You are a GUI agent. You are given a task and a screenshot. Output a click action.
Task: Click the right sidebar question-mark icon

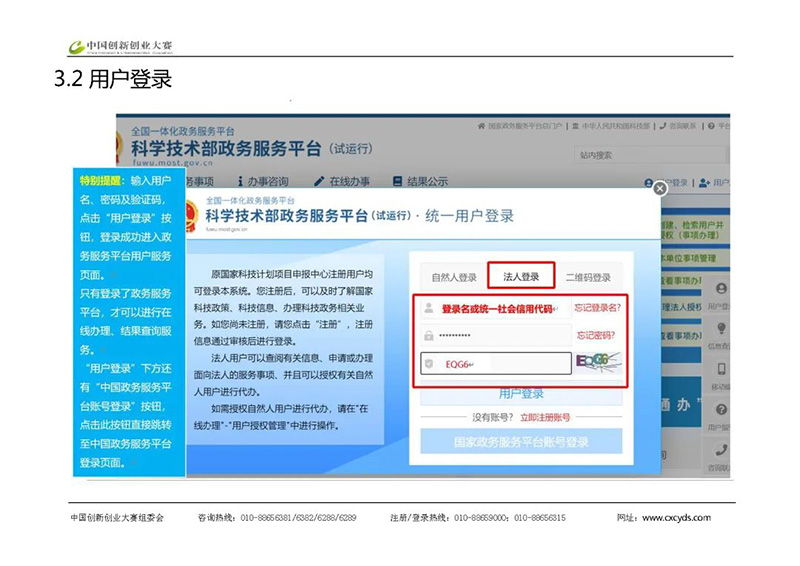[721, 409]
